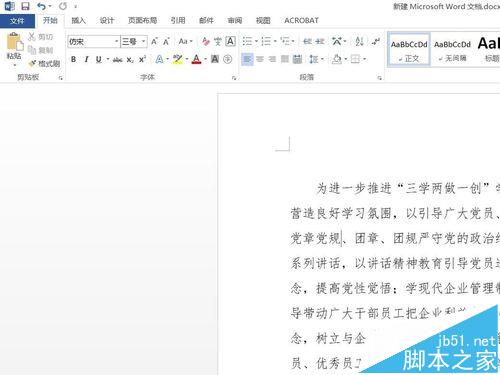Click the character border (A) icon
This screenshot has height=375, width=500.
[x=230, y=41]
